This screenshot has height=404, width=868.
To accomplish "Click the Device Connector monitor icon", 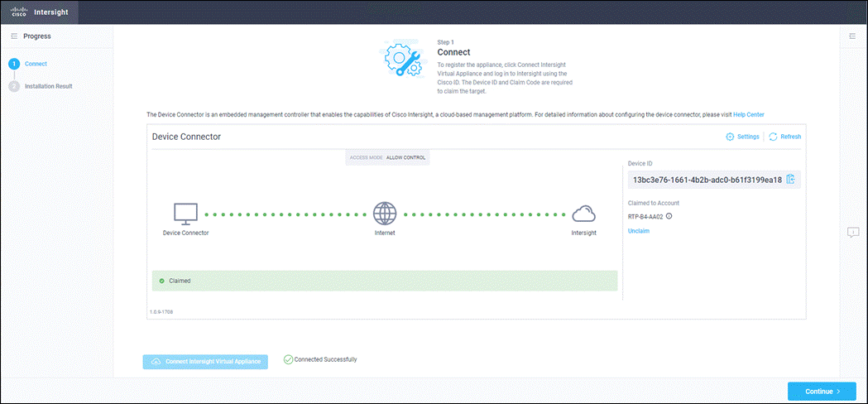I will click(x=185, y=214).
